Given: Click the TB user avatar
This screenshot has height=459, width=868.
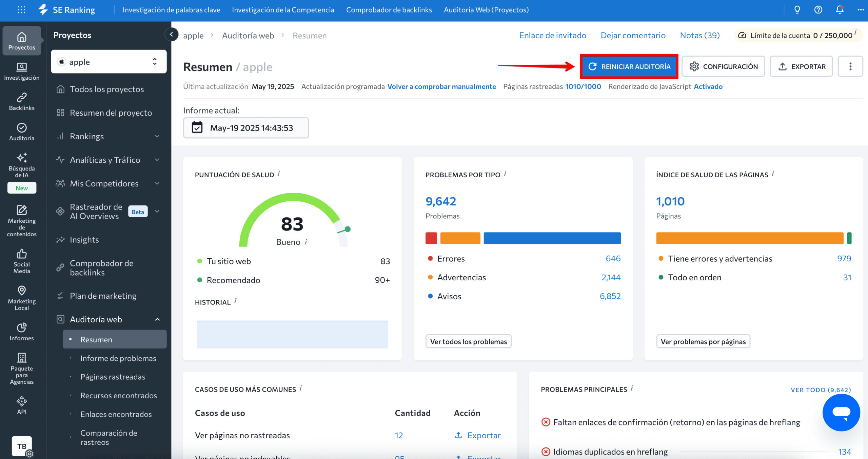Looking at the screenshot, I should tap(22, 446).
